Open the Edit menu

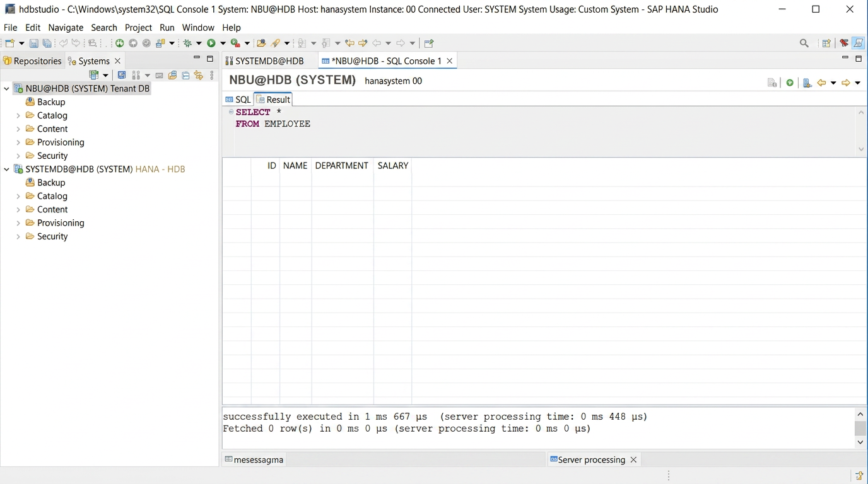click(x=33, y=28)
